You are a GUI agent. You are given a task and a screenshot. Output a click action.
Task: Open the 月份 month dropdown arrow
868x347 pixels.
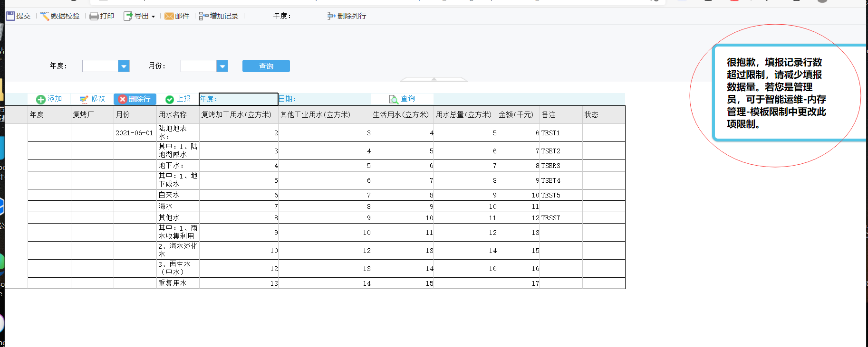point(222,66)
